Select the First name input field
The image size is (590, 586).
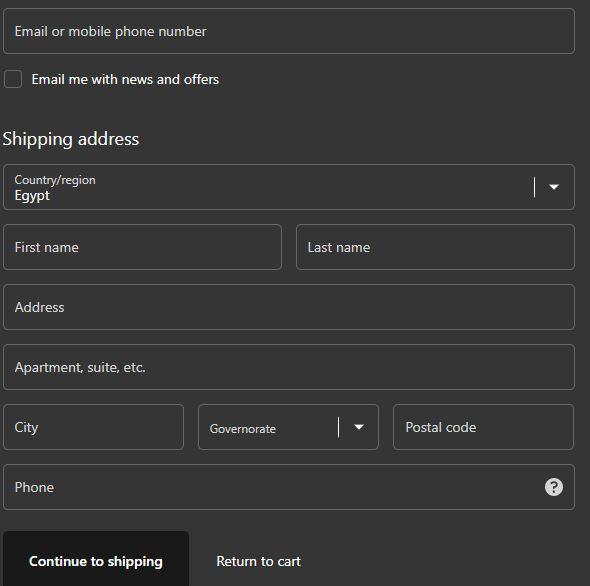[142, 247]
